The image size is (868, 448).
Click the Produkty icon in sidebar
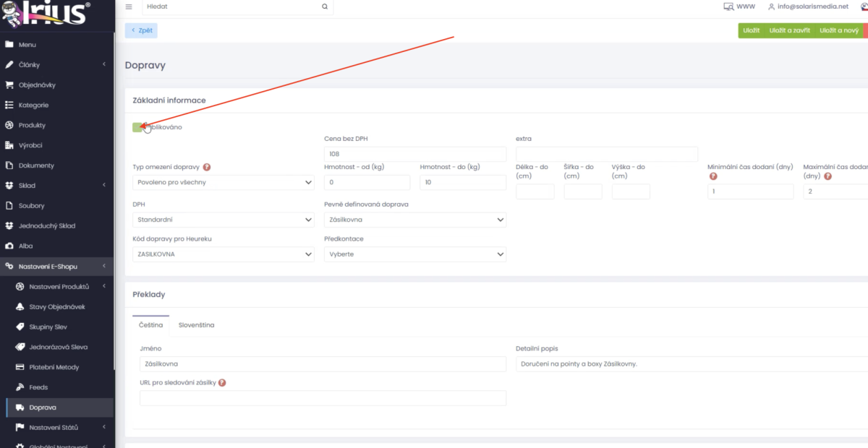[9, 125]
